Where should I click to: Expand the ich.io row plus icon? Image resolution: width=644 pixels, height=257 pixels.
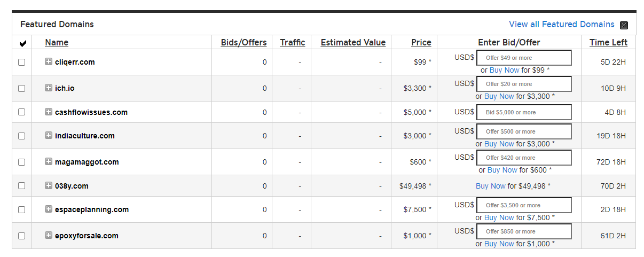[x=49, y=88]
